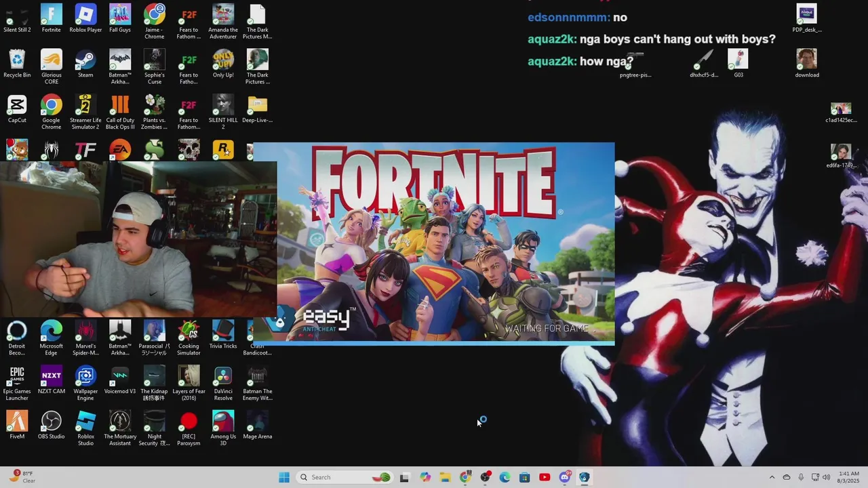This screenshot has height=488, width=868.
Task: Launch Glorious CORE shortcut
Action: pos(52,66)
